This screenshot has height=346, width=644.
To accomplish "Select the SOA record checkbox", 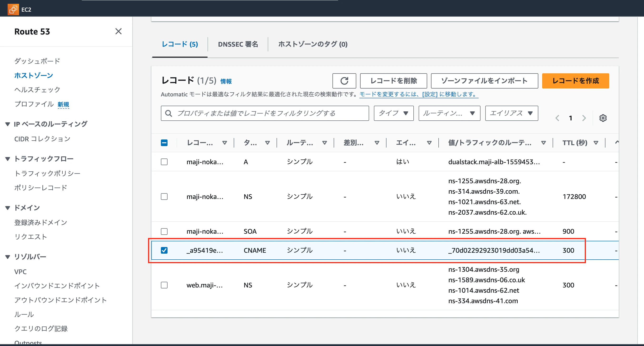I will [164, 231].
